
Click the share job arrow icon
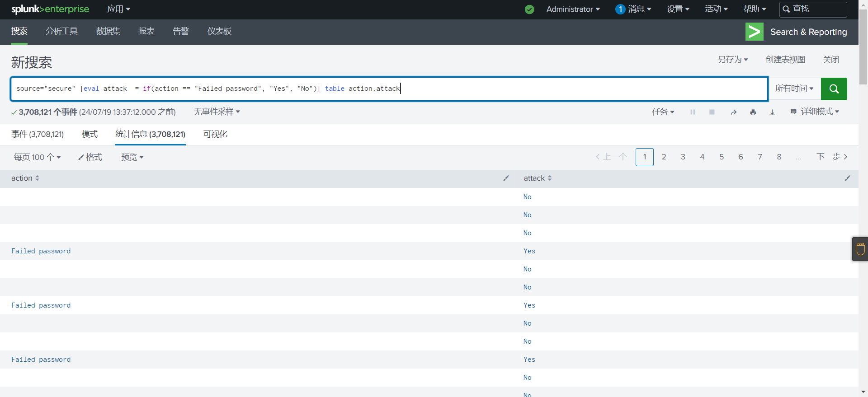click(733, 112)
